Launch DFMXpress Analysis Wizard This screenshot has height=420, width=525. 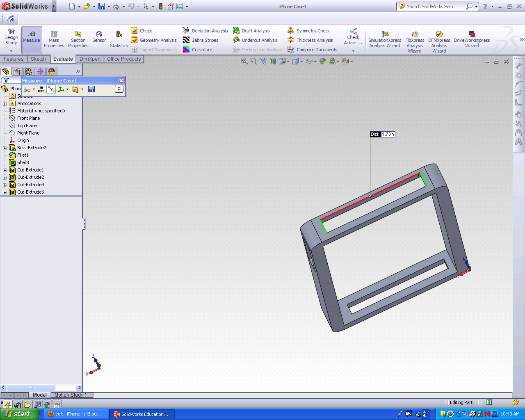[x=439, y=42]
